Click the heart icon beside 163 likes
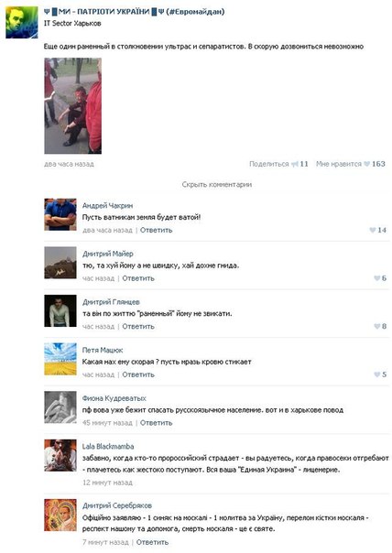 (x=367, y=164)
